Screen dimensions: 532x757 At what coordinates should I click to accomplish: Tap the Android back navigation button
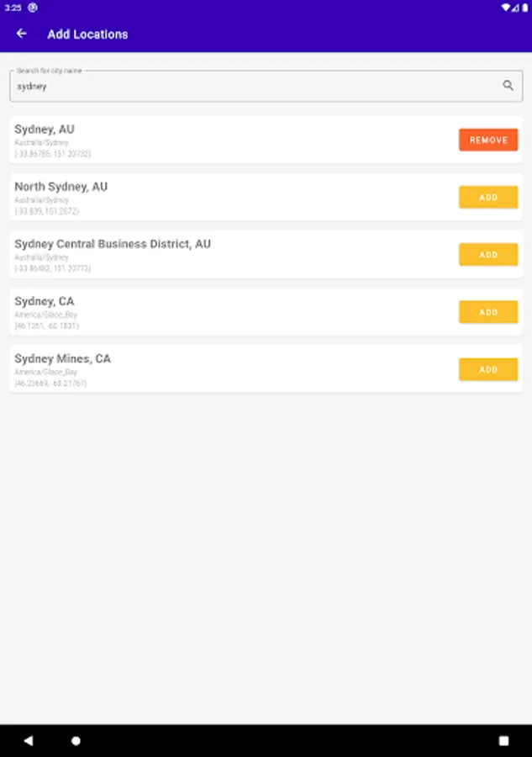pos(29,740)
